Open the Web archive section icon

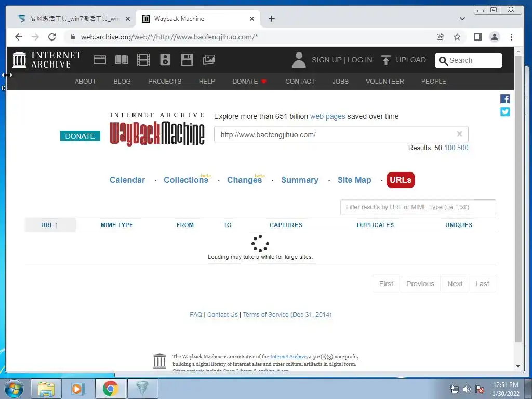pos(100,60)
